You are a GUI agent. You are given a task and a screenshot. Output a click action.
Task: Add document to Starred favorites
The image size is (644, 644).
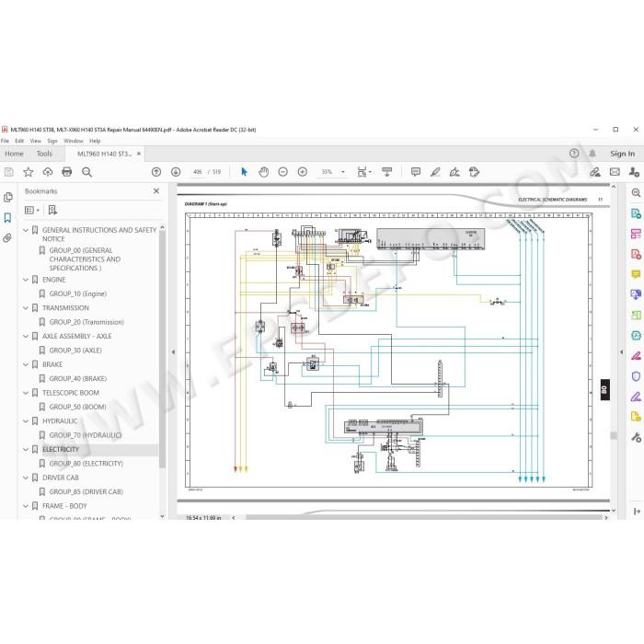28,172
